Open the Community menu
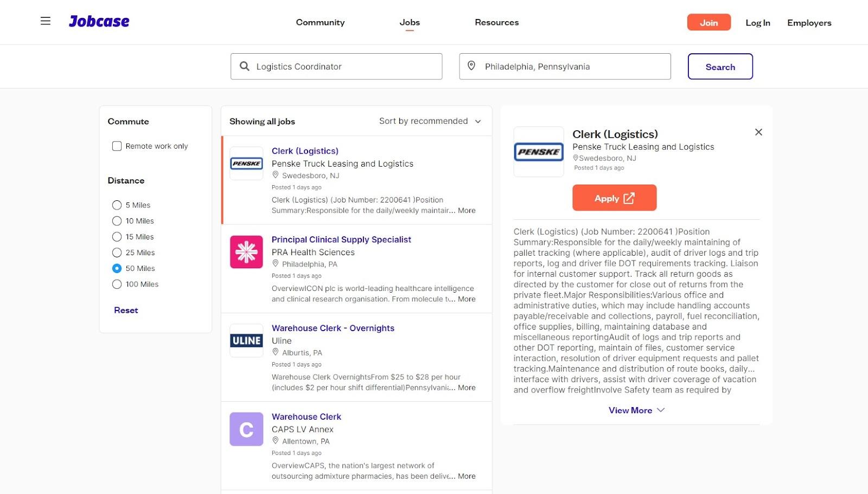Screen dimensions: 868x494 (x=320, y=22)
